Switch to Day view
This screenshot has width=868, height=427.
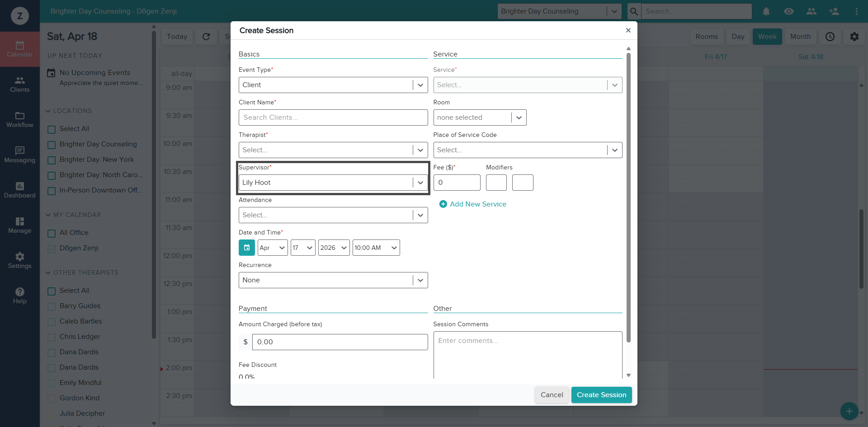(738, 37)
